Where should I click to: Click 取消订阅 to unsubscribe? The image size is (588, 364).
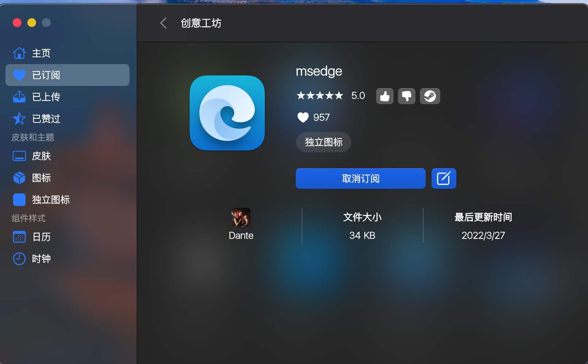point(361,179)
